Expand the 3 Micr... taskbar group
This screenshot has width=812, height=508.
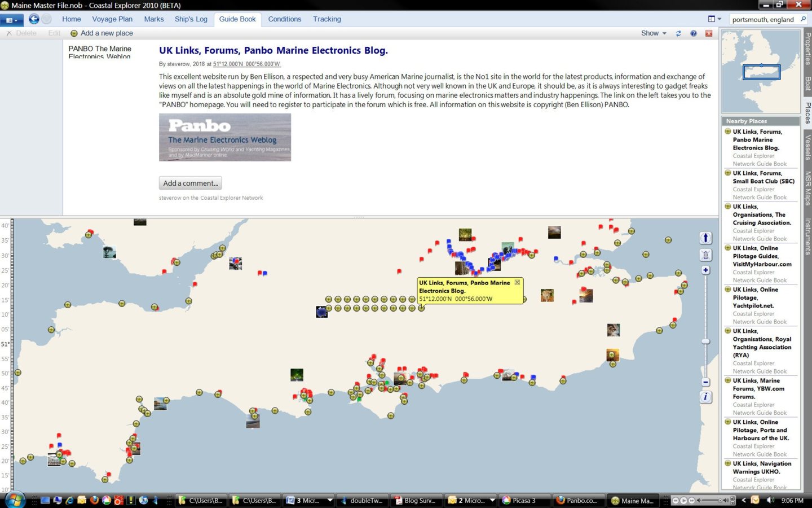[x=330, y=500]
